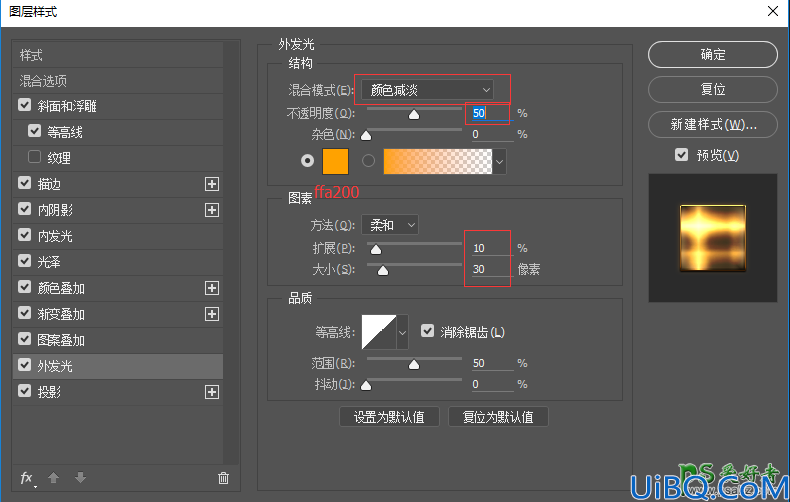Delete effect with trash icon

pyautogui.click(x=223, y=478)
